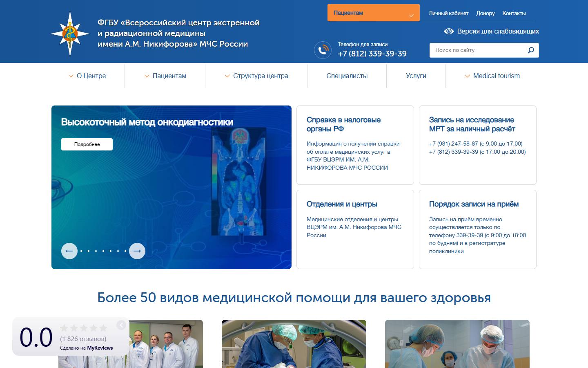Click the banner title Высокоточный метод онкодиагностики
This screenshot has height=368, width=588.
[147, 122]
